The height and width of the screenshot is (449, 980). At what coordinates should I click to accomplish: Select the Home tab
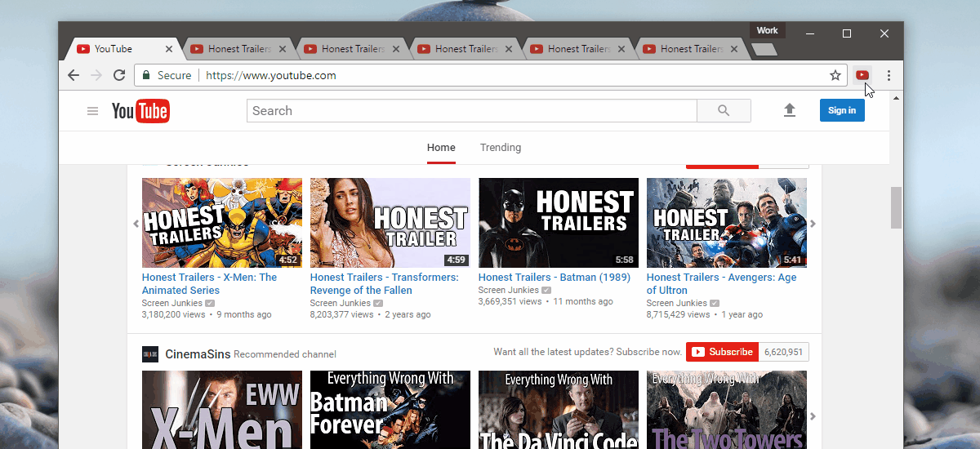click(441, 148)
